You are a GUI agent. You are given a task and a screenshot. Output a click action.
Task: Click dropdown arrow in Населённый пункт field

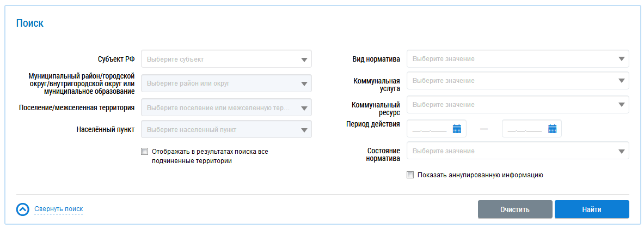304,130
